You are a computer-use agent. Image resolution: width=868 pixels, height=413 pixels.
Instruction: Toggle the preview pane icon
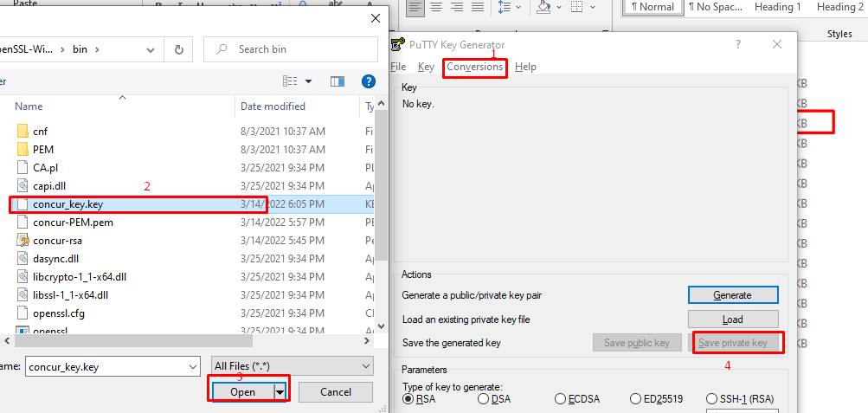(338, 81)
